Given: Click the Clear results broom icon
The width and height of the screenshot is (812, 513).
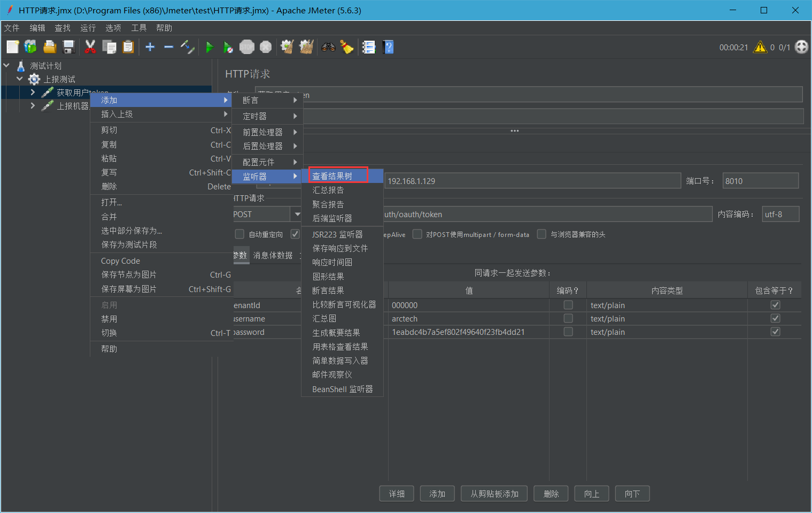Looking at the screenshot, I should click(x=288, y=47).
